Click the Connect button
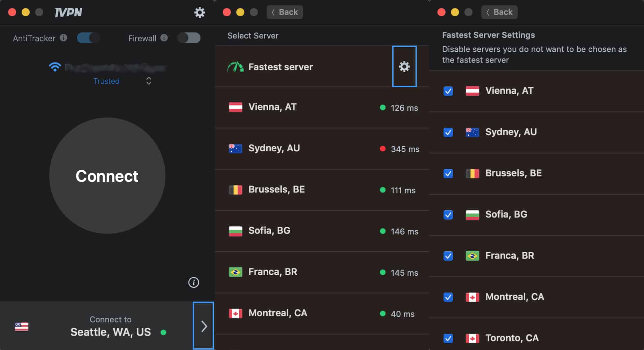This screenshot has width=644, height=350. tap(107, 176)
